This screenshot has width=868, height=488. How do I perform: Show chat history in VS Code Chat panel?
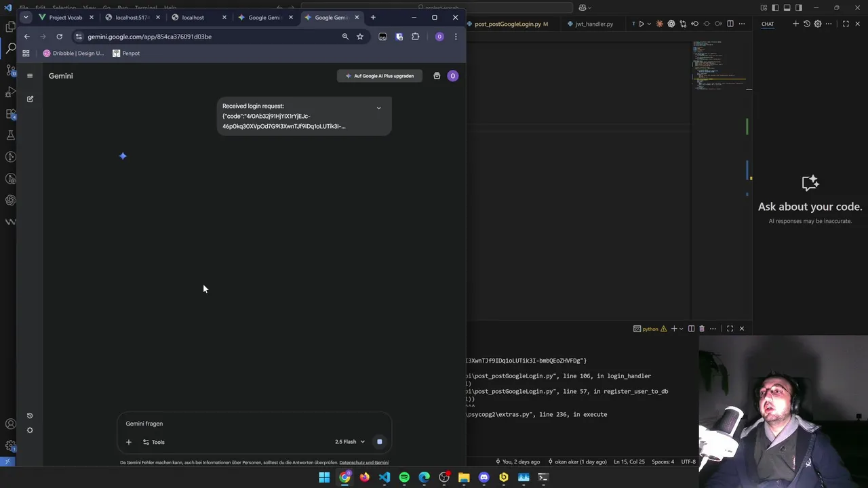point(807,24)
